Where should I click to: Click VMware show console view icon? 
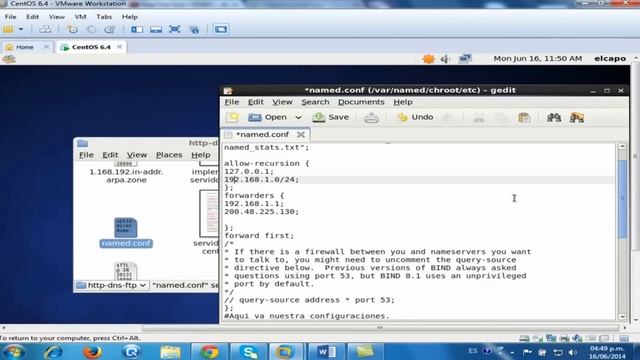coord(221,29)
